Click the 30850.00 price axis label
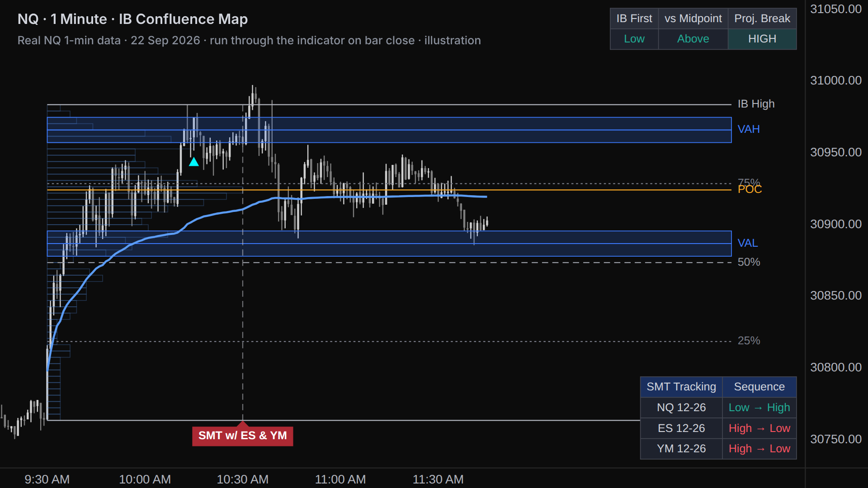Image resolution: width=868 pixels, height=488 pixels. pyautogui.click(x=836, y=296)
